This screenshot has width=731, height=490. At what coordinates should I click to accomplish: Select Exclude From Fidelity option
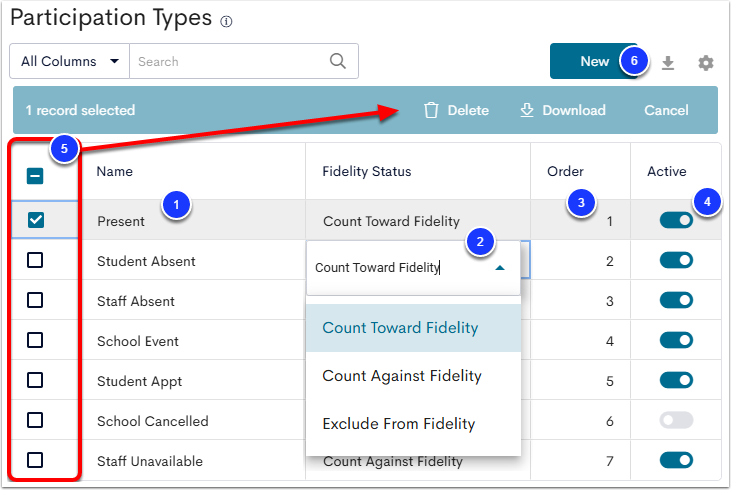click(x=413, y=424)
